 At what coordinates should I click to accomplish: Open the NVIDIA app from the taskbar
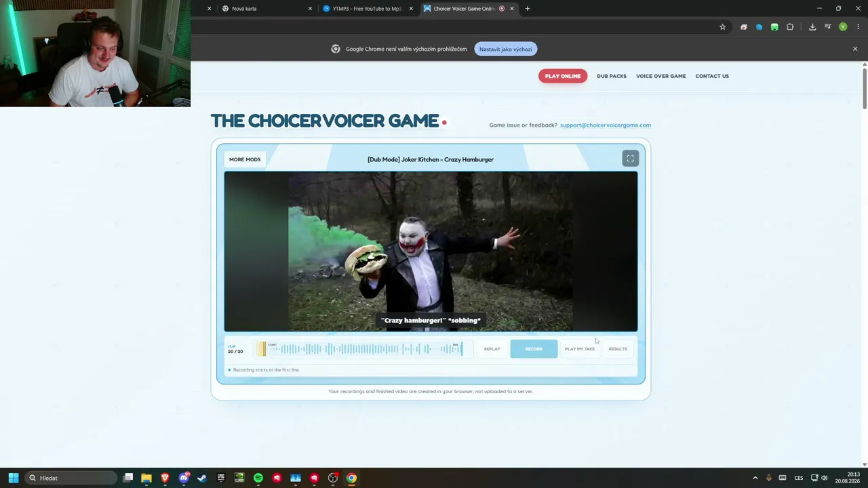tap(239, 478)
